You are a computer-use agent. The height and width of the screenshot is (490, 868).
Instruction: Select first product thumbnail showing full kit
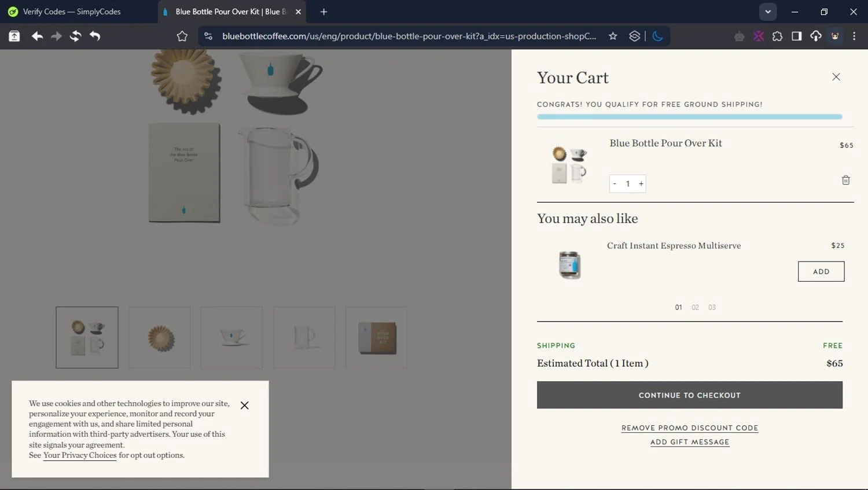pos(87,337)
